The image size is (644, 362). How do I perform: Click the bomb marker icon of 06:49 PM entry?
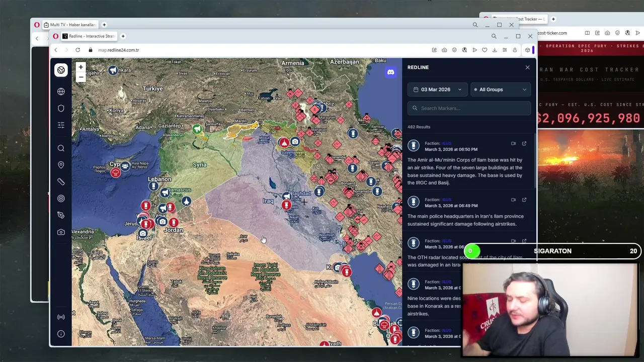414,202
